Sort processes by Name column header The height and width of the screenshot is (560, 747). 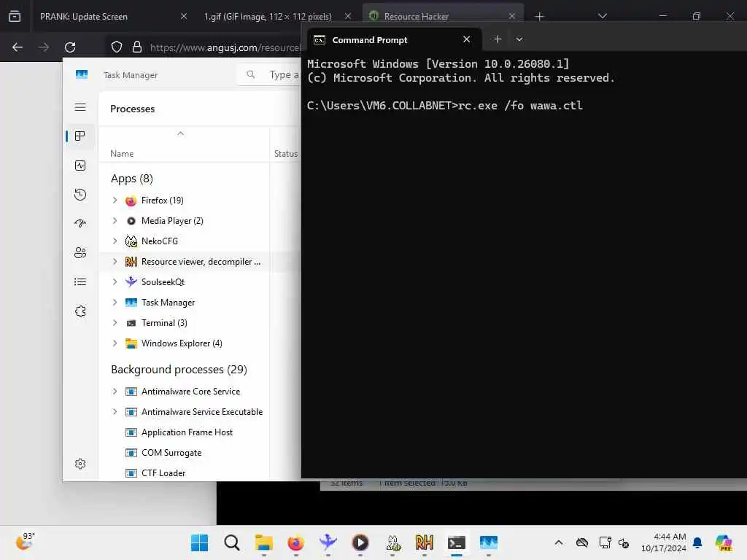coord(184,145)
